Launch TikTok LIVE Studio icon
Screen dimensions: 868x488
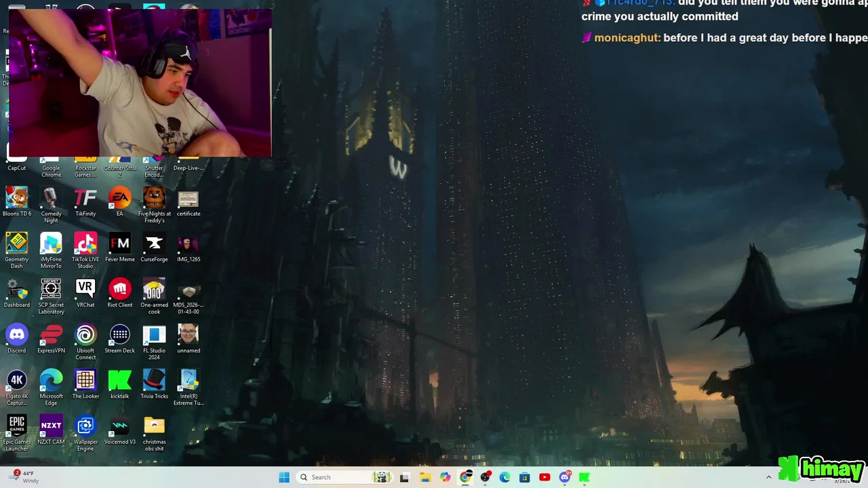85,251
